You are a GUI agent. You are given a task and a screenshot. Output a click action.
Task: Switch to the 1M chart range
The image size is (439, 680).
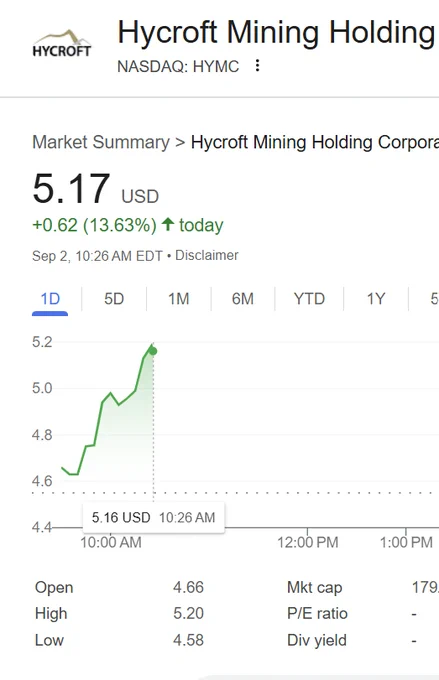pyautogui.click(x=179, y=299)
